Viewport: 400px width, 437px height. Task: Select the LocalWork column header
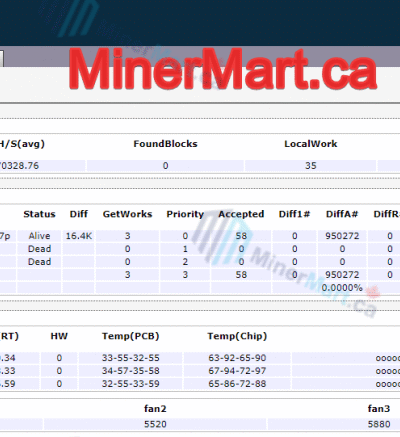311,144
